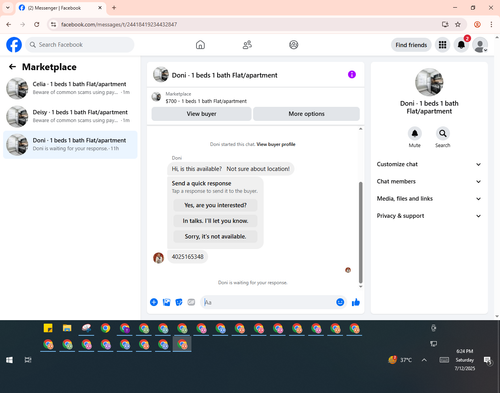Show hidden system tray icons chevron

(424, 360)
